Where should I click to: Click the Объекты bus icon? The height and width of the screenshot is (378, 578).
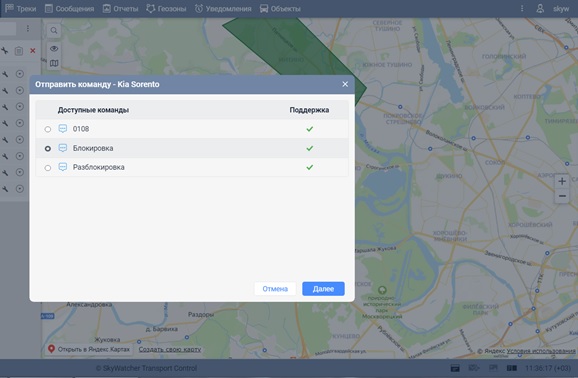click(x=264, y=8)
